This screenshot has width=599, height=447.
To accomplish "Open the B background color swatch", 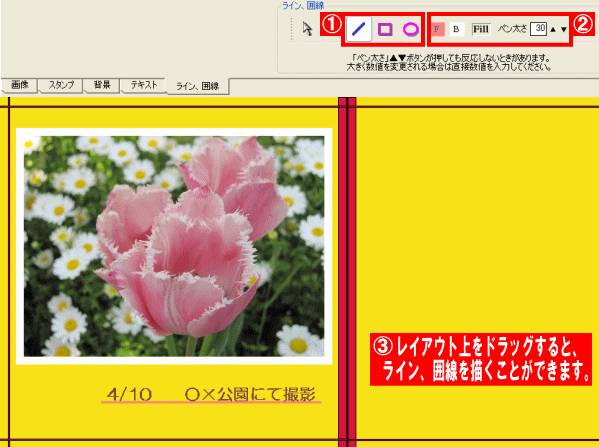I will tap(456, 29).
